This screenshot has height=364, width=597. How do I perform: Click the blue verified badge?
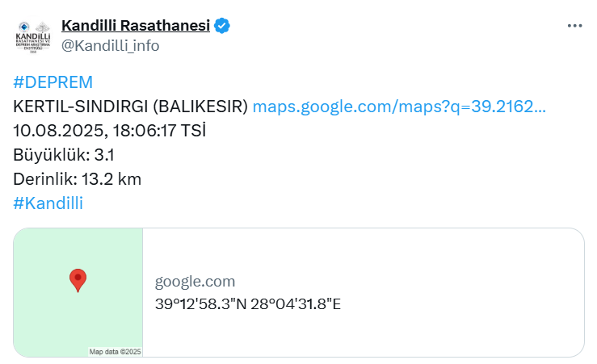tap(222, 26)
